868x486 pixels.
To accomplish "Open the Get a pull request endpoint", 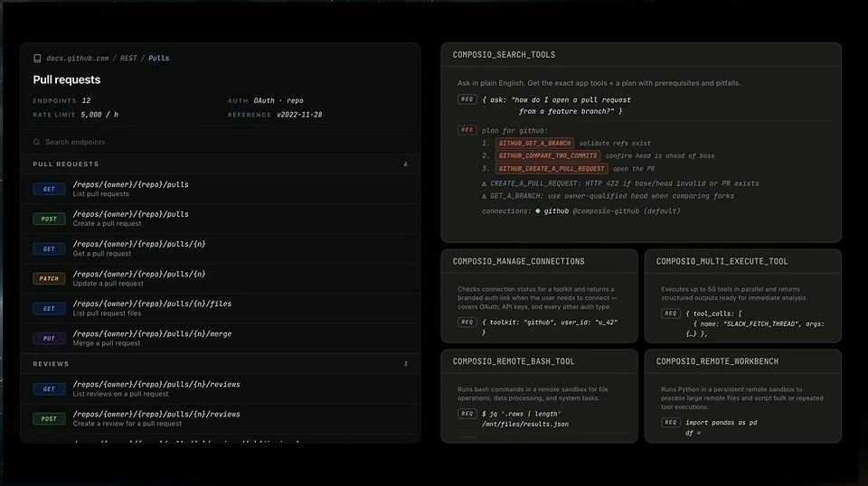I will [x=221, y=248].
